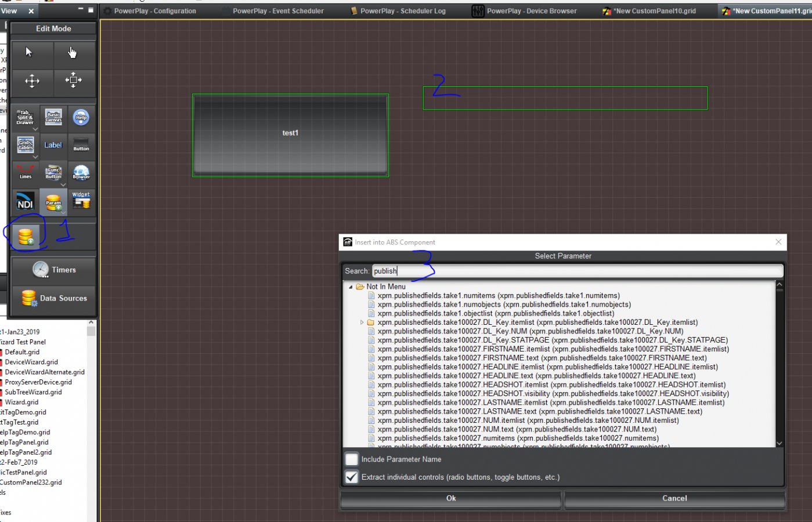The image size is (812, 522).
Task: Pick the Basic Canvas component
Action: point(53,117)
